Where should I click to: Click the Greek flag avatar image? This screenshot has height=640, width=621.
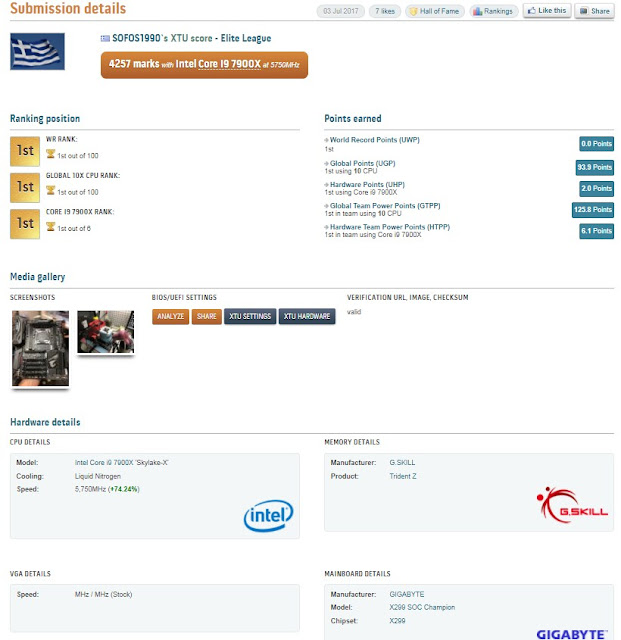(37, 51)
